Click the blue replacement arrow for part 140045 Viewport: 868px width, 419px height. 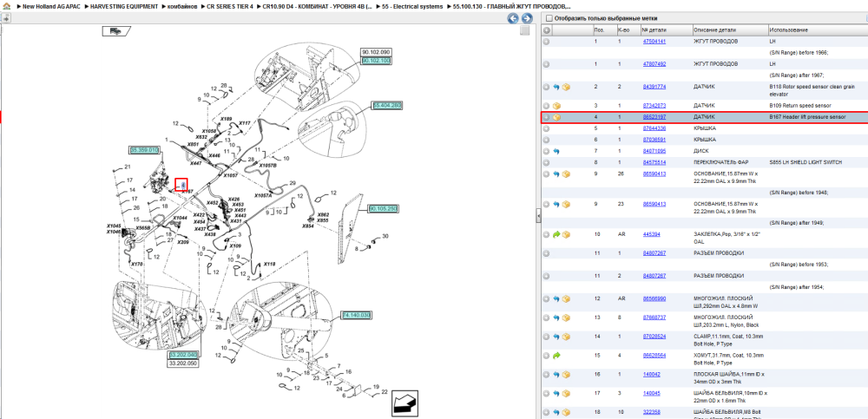pos(556,394)
